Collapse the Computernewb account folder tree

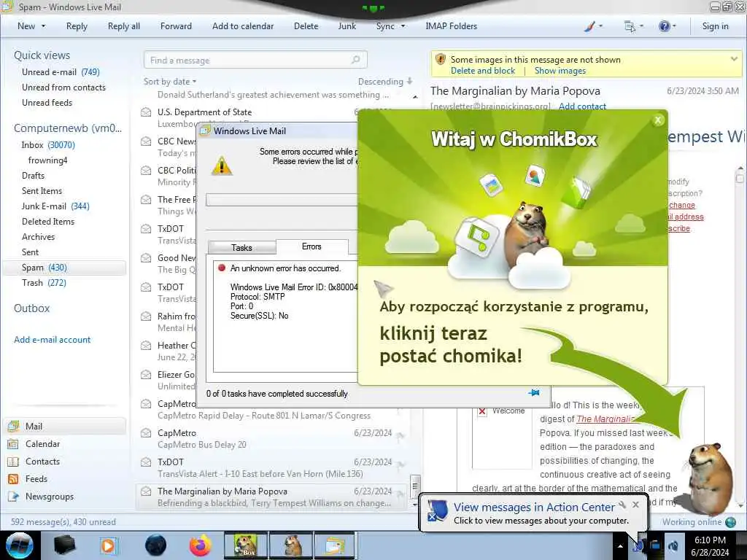[x=68, y=128]
